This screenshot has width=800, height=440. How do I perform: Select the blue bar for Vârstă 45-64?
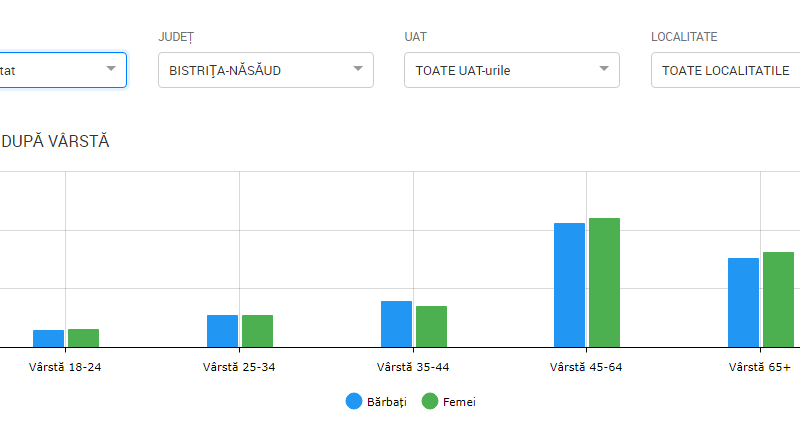(569, 285)
